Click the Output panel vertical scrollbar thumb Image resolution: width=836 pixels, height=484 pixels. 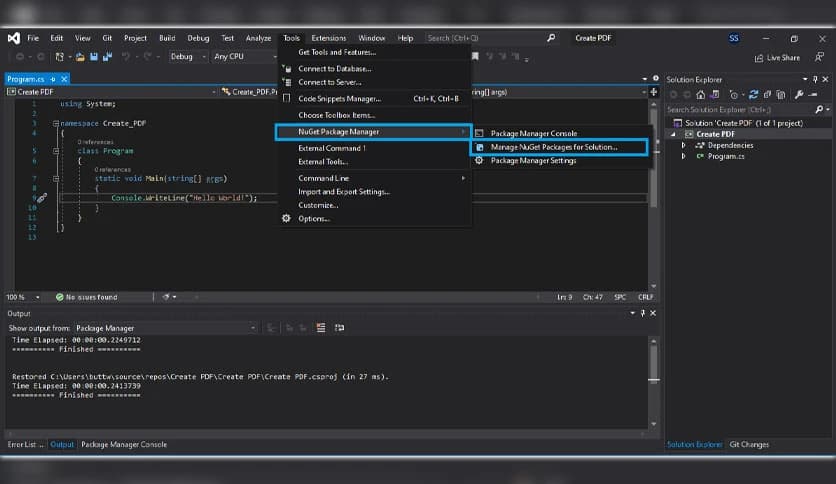(x=654, y=364)
